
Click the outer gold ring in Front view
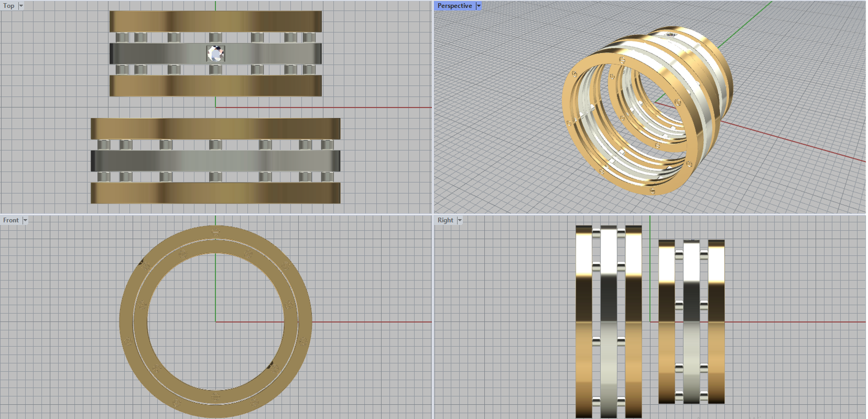click(x=126, y=321)
